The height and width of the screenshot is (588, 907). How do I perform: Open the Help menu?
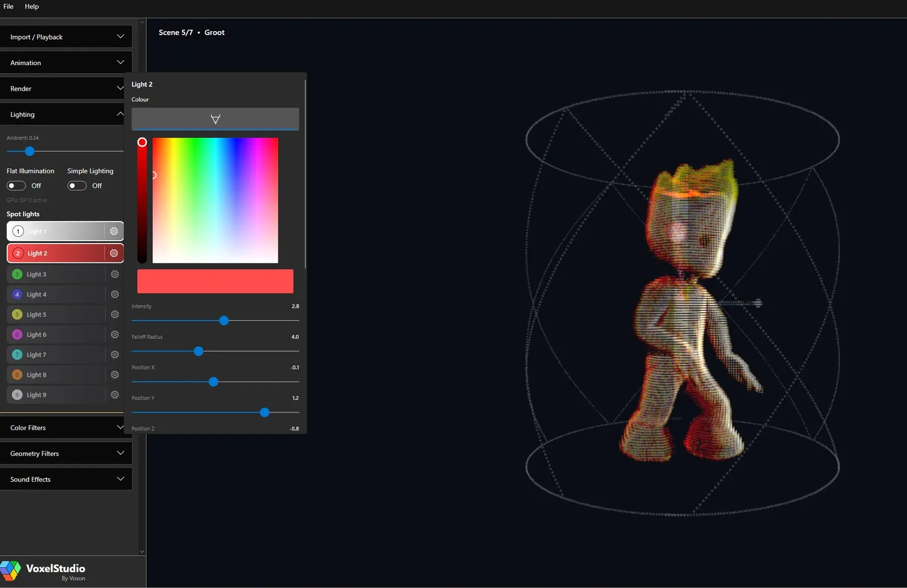tap(32, 6)
